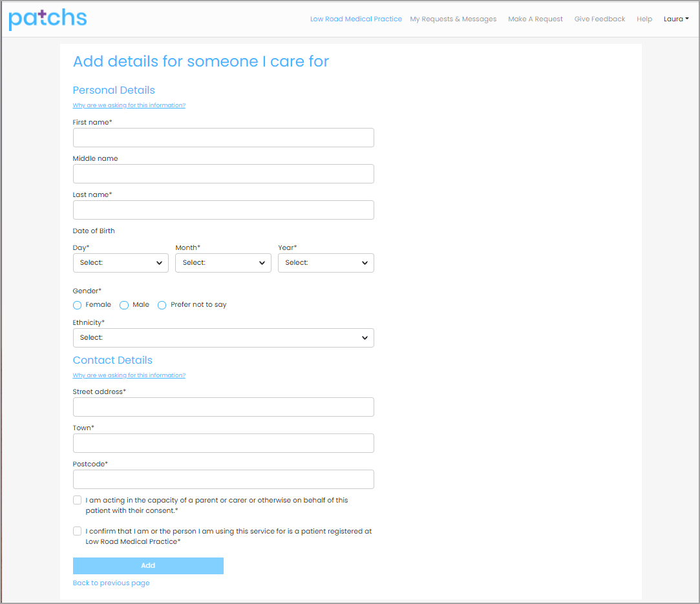Click 'Back to previous page'
Screen dimensions: 700x604
click(x=111, y=583)
